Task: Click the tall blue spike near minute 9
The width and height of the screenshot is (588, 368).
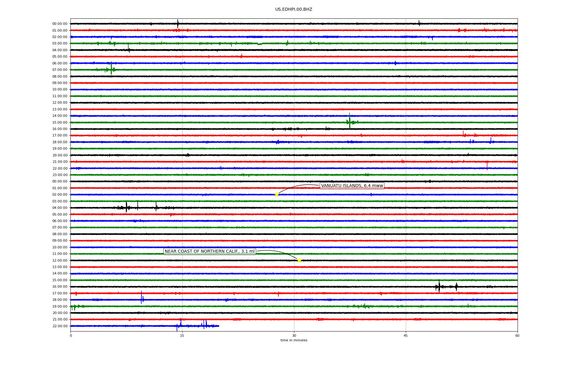Action: tap(141, 297)
